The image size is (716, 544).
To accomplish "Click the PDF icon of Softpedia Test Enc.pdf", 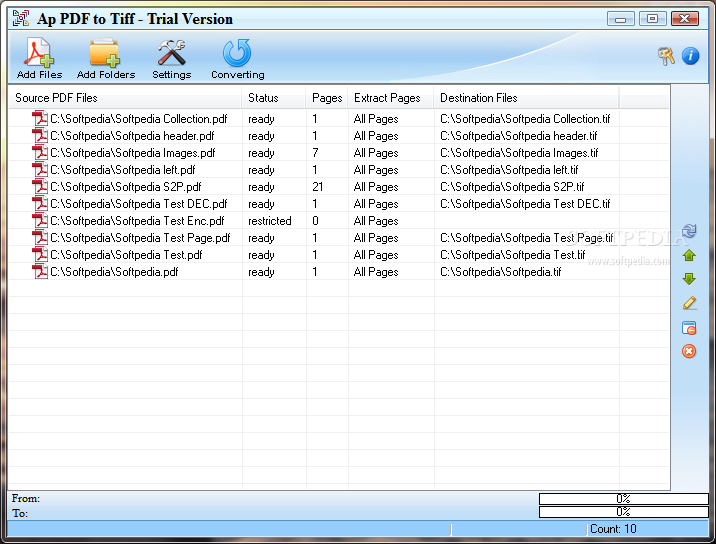I will click(x=40, y=221).
